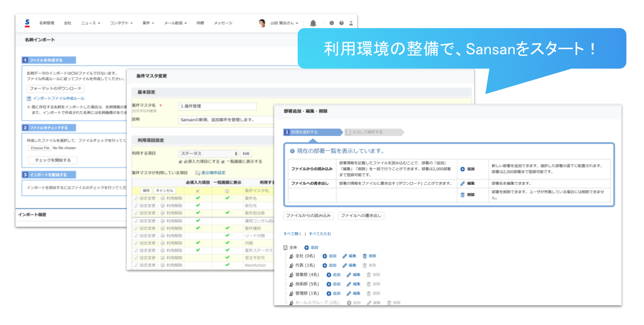Open the 会社 menu item
Screen dimensions: 644x325
pyautogui.click(x=68, y=23)
